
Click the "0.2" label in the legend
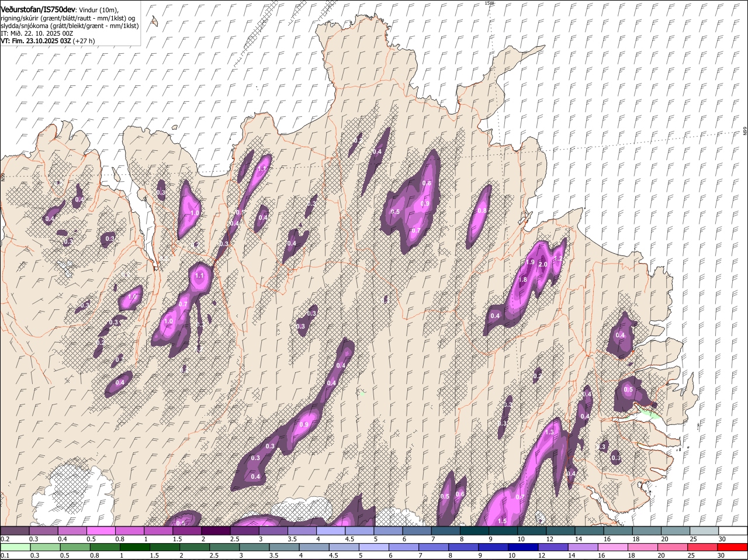point(5,539)
